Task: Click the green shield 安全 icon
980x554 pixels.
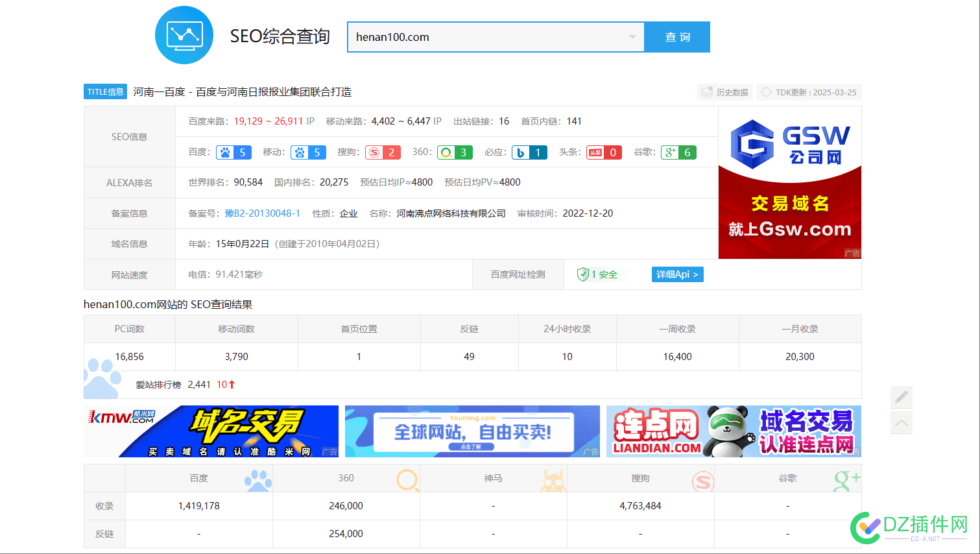Action: tap(582, 274)
